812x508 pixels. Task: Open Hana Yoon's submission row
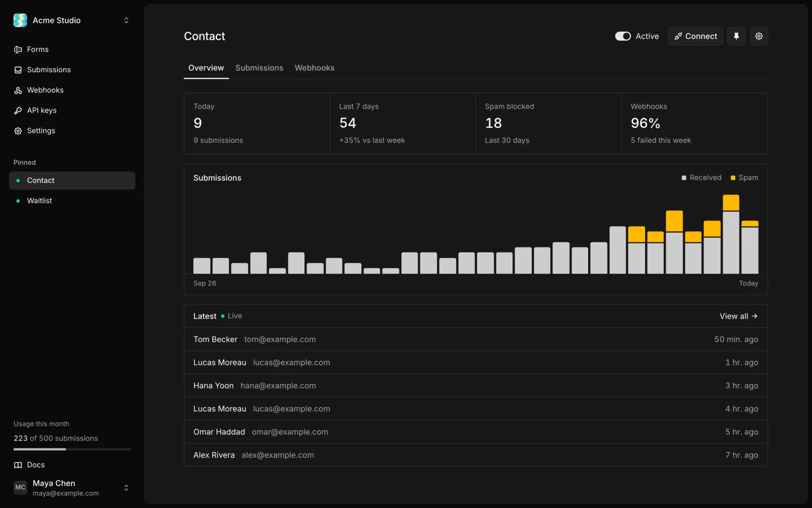point(476,386)
